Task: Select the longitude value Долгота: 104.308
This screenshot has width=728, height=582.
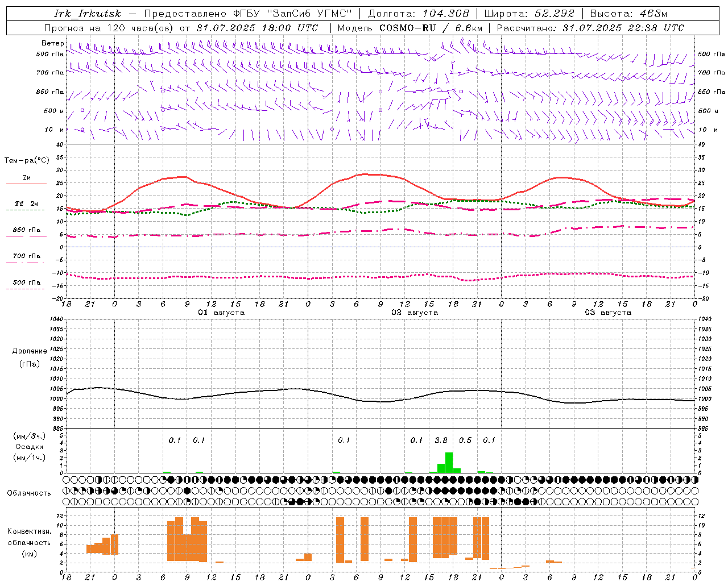Action: coord(419,14)
